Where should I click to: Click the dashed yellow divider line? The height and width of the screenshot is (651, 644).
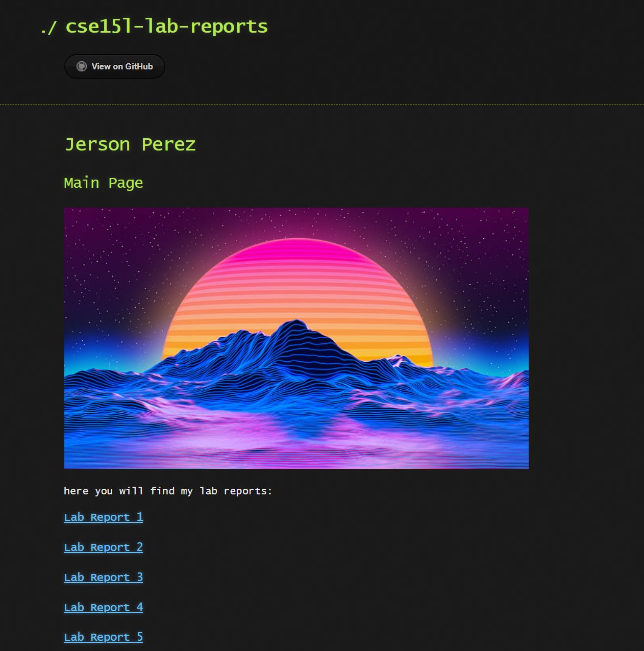coord(321,104)
